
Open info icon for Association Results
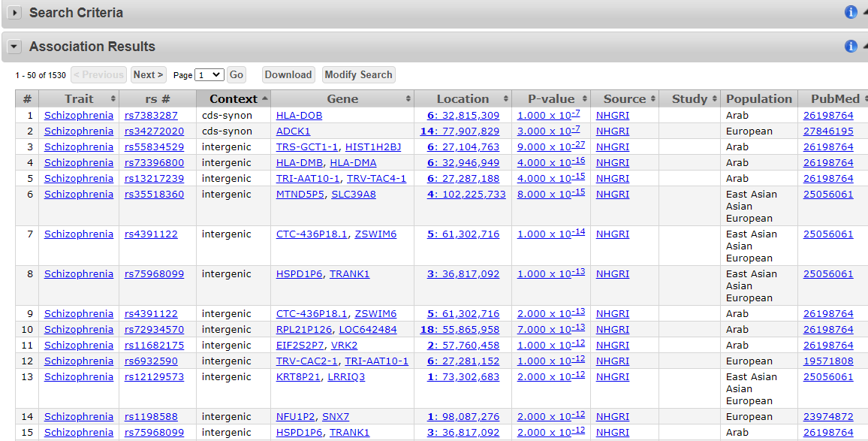(851, 46)
